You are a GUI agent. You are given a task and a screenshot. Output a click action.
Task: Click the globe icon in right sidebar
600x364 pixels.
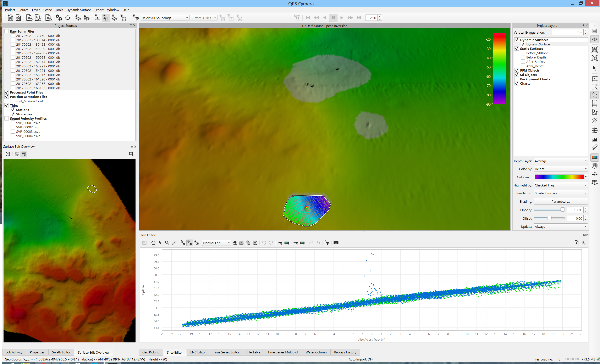point(594,130)
